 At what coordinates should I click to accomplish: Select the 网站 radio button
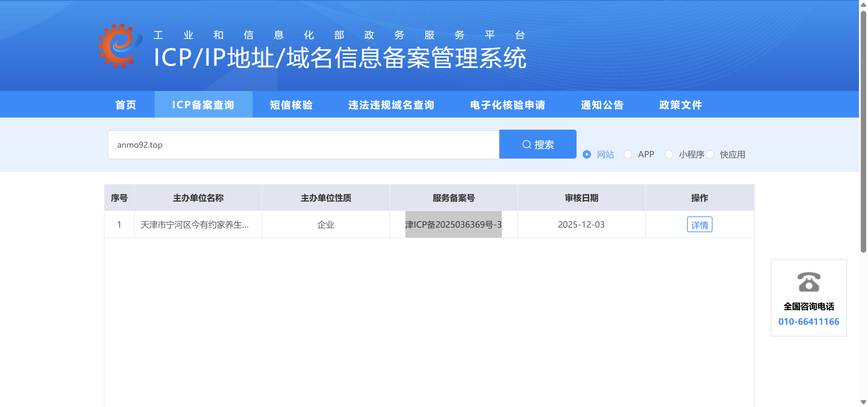pyautogui.click(x=587, y=154)
